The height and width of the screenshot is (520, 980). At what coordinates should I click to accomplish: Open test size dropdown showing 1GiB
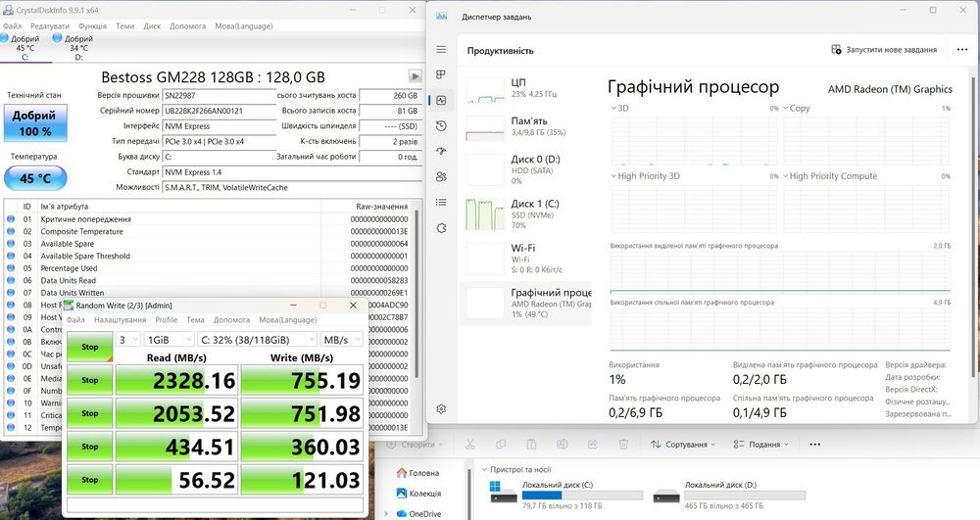(169, 340)
